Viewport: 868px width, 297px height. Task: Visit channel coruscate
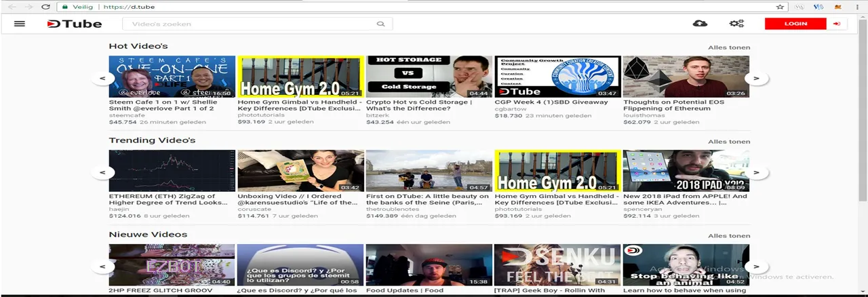point(254,210)
